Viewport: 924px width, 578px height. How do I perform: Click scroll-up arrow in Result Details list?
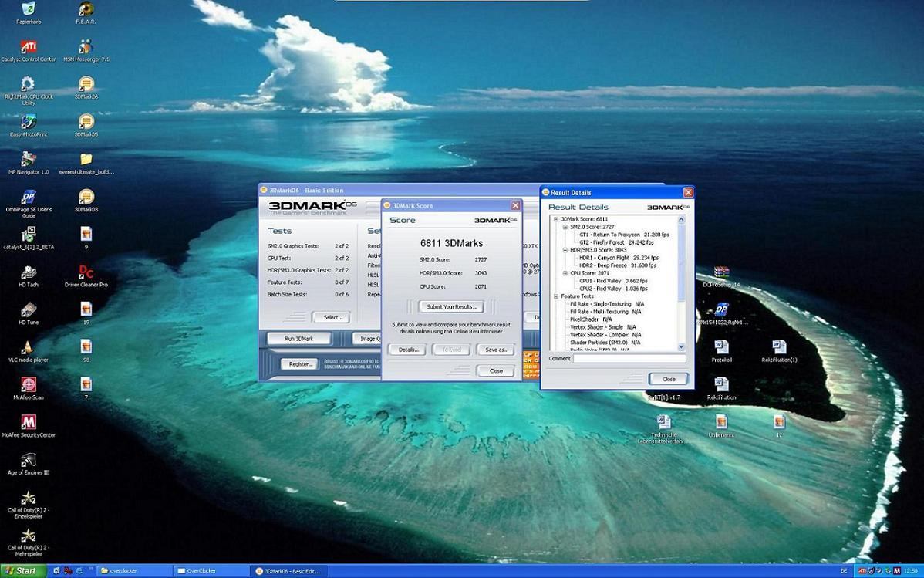(681, 219)
